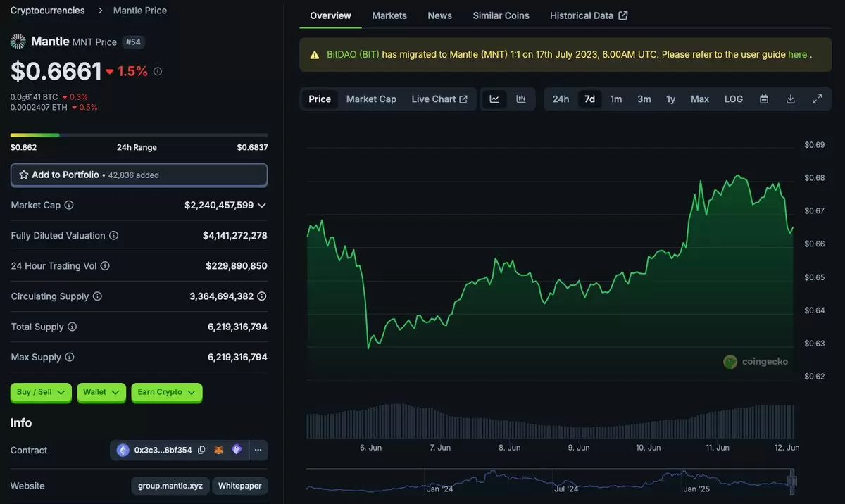
Task: Switch chart to Market Cap
Action: [x=371, y=99]
